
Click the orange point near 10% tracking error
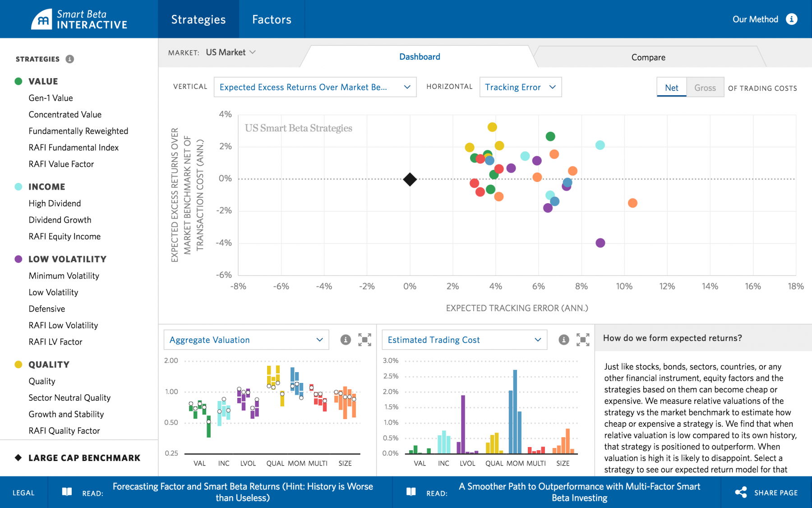coord(632,203)
